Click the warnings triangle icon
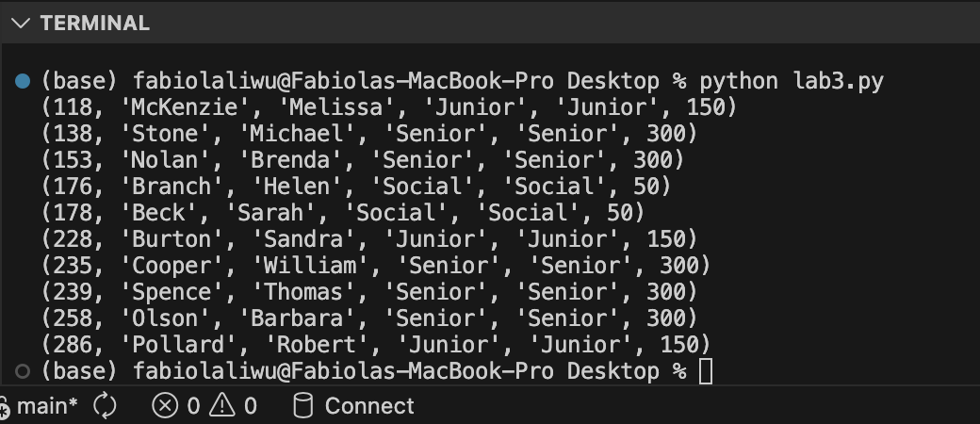Screen dimensions: 980x424 (x=221, y=406)
